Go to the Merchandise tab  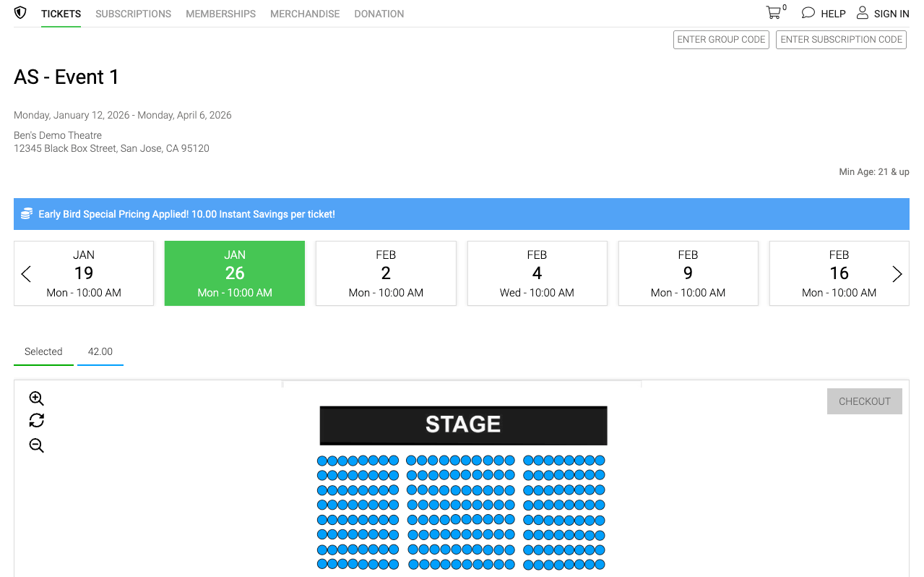click(x=305, y=14)
